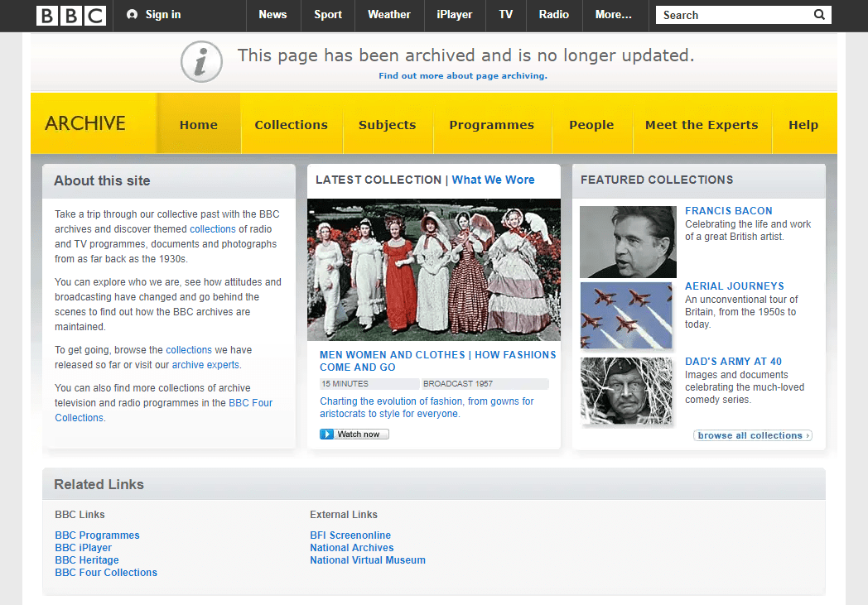The height and width of the screenshot is (605, 868).
Task: Open 'What We Wore' collection link
Action: click(x=494, y=180)
